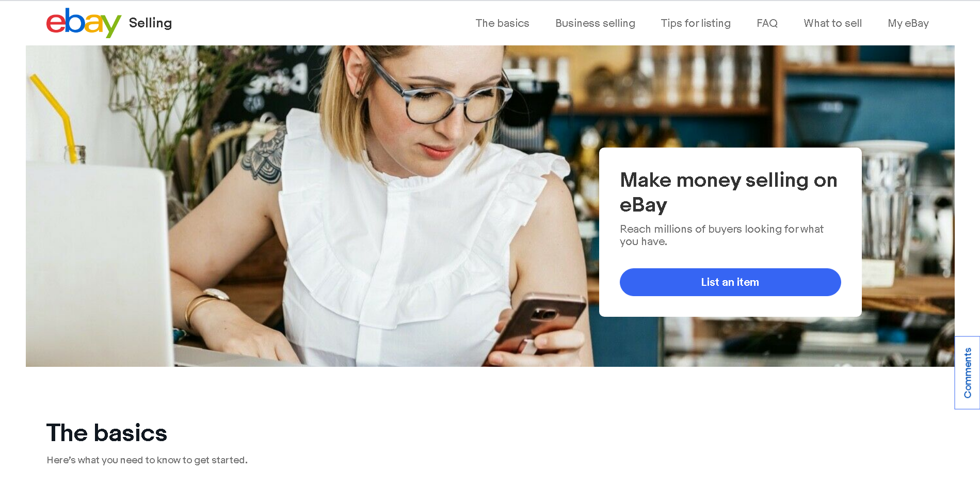This screenshot has width=980, height=486.
Task: Click the Make money selling on eBay heading
Action: (x=728, y=192)
